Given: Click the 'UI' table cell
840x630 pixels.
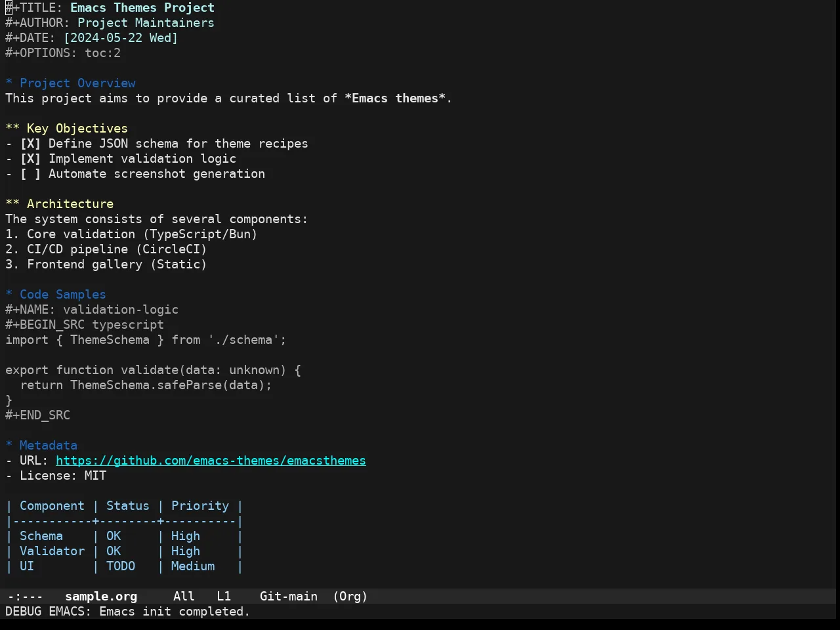Looking at the screenshot, I should click(27, 566).
